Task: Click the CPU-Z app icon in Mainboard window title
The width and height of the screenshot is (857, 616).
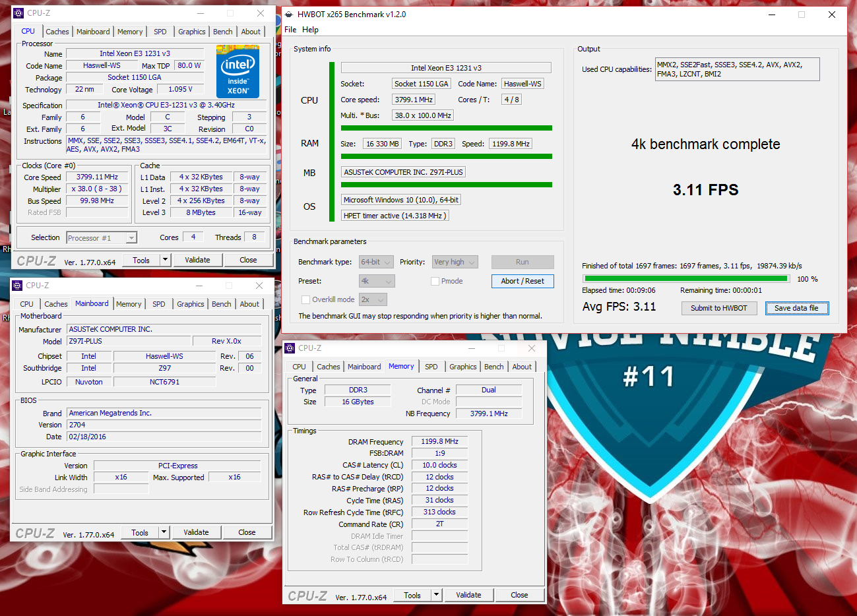Action: tap(17, 286)
